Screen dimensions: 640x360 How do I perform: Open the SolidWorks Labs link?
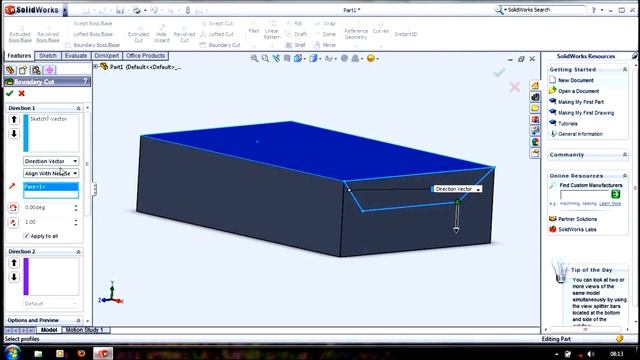[577, 229]
